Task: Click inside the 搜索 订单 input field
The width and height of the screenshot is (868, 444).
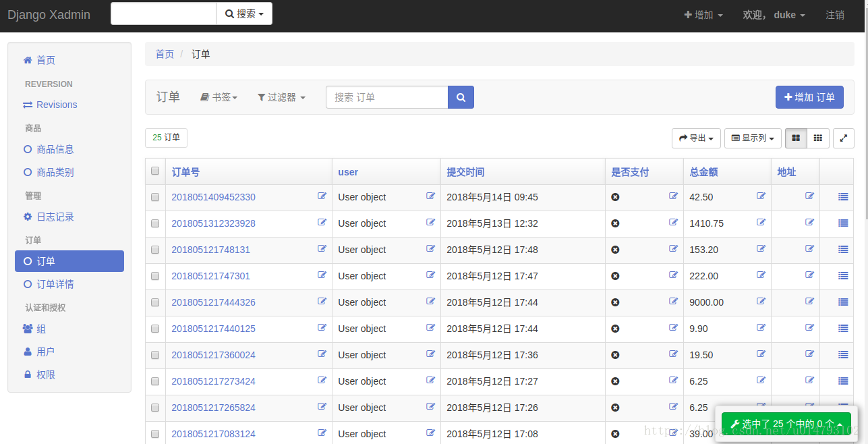Action: 386,97
